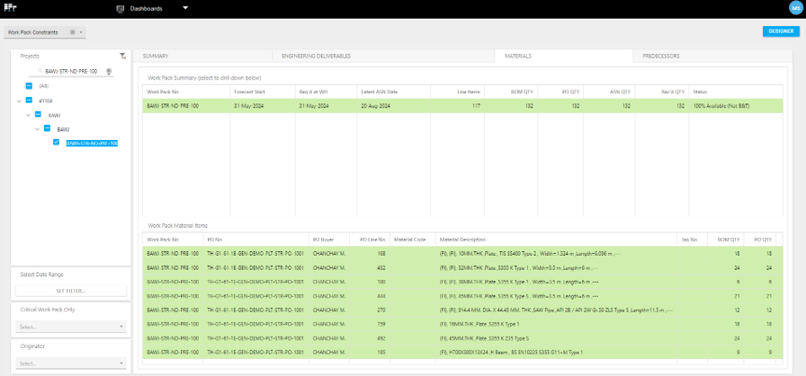Open the Originator Select dropdown
This screenshot has height=376, width=806.
pyautogui.click(x=71, y=363)
